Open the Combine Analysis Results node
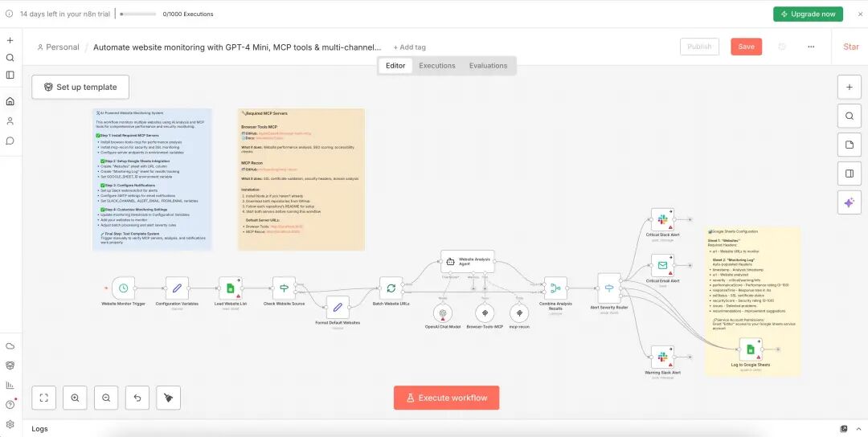Viewport: 868px width, 437px height. [x=555, y=288]
